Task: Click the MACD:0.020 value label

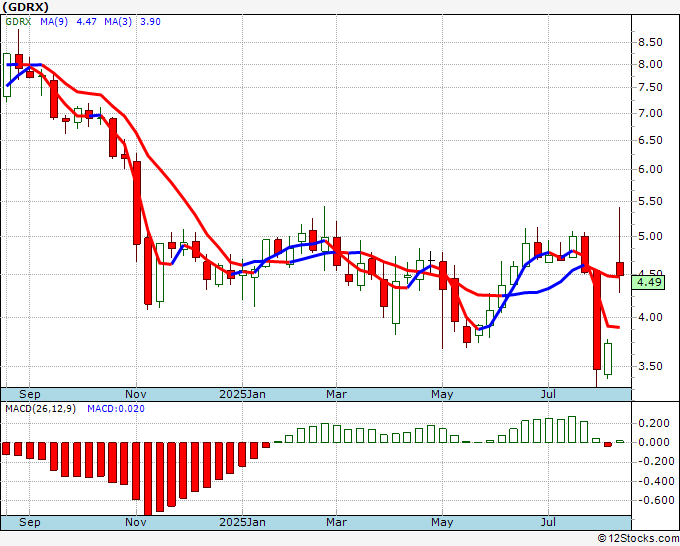Action: tap(116, 409)
